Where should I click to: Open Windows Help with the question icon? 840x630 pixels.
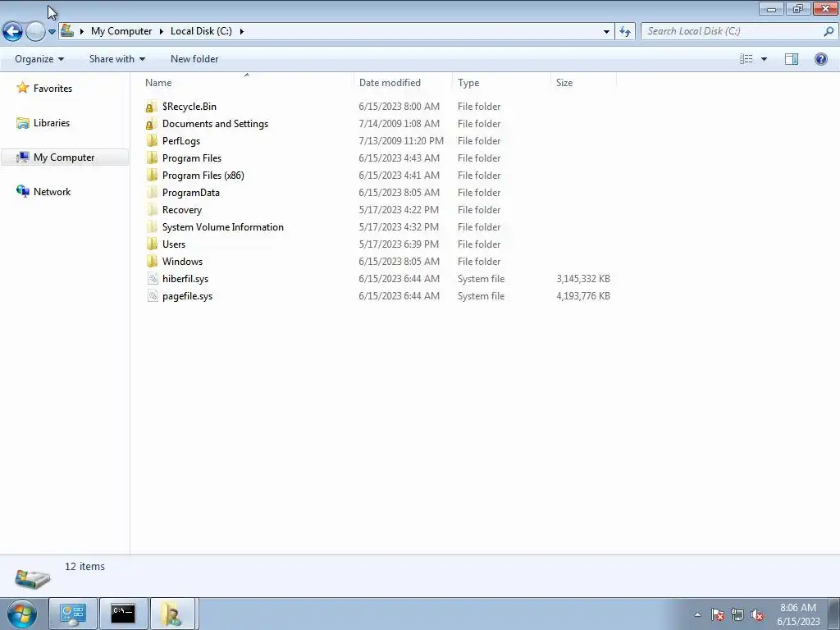820,59
